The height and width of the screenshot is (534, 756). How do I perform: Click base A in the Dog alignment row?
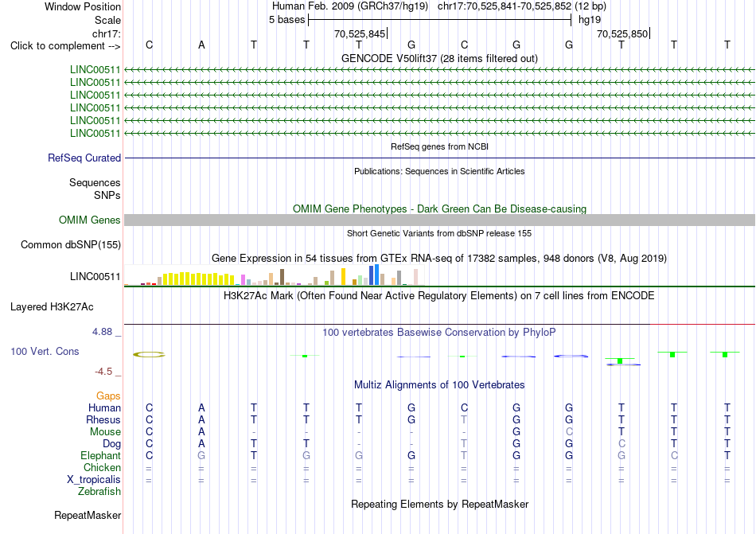pyautogui.click(x=201, y=444)
